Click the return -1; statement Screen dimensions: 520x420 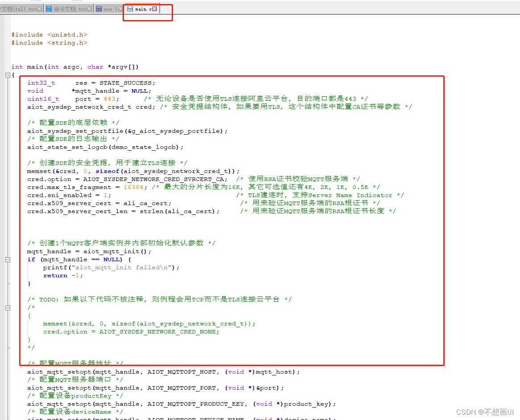[62, 275]
